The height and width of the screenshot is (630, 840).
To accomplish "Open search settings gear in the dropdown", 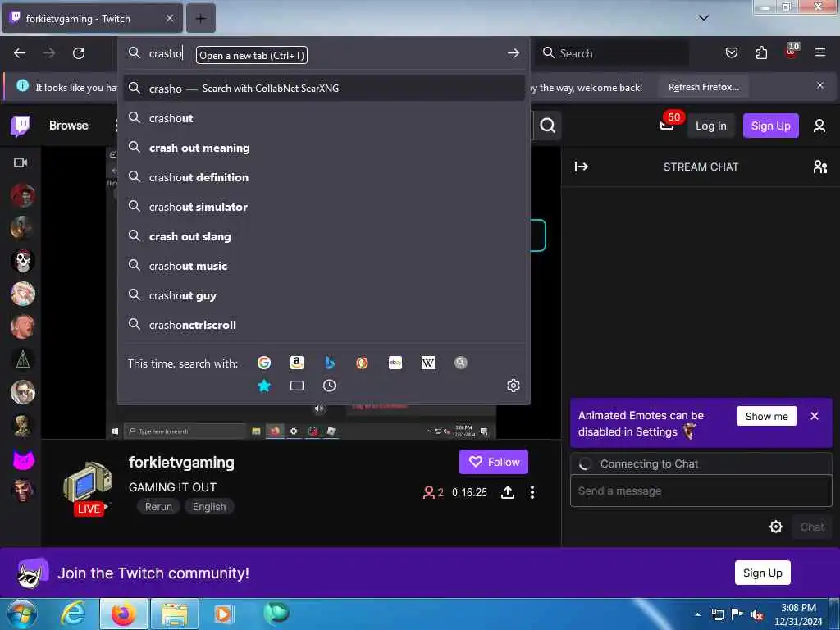I will click(514, 386).
